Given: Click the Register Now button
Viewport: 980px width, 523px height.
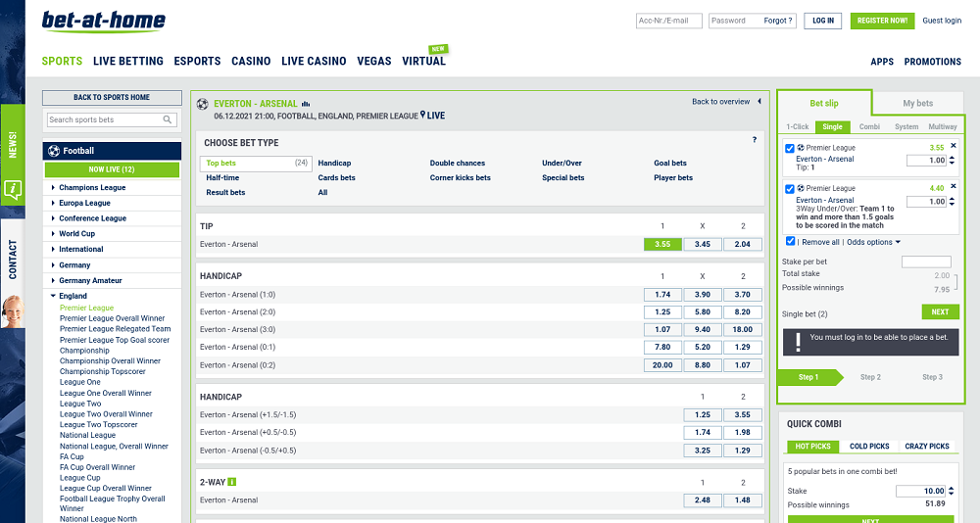Looking at the screenshot, I should (x=883, y=21).
